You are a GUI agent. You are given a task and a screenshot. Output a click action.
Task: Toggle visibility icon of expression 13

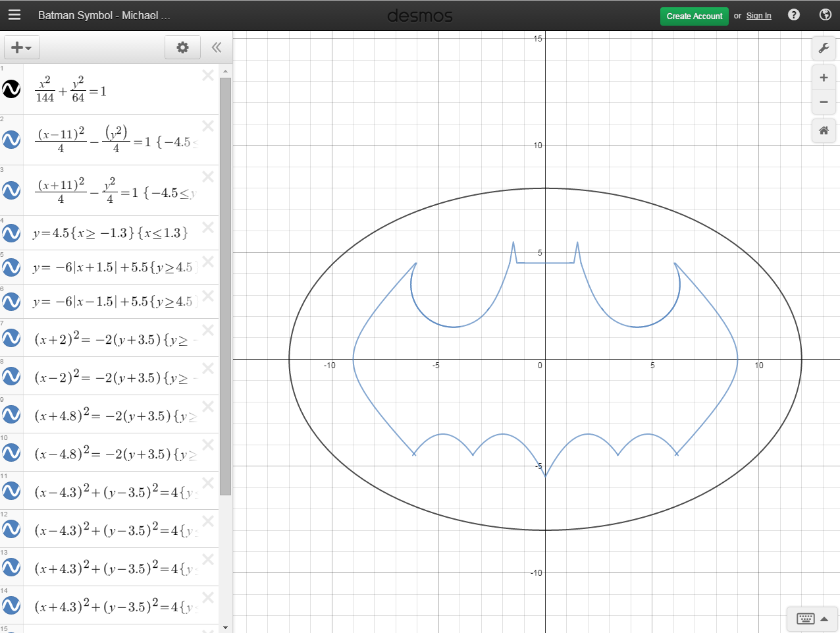pos(11,567)
